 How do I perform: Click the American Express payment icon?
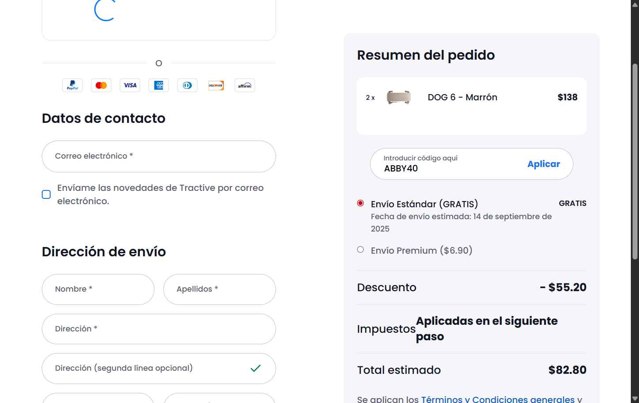(x=159, y=85)
